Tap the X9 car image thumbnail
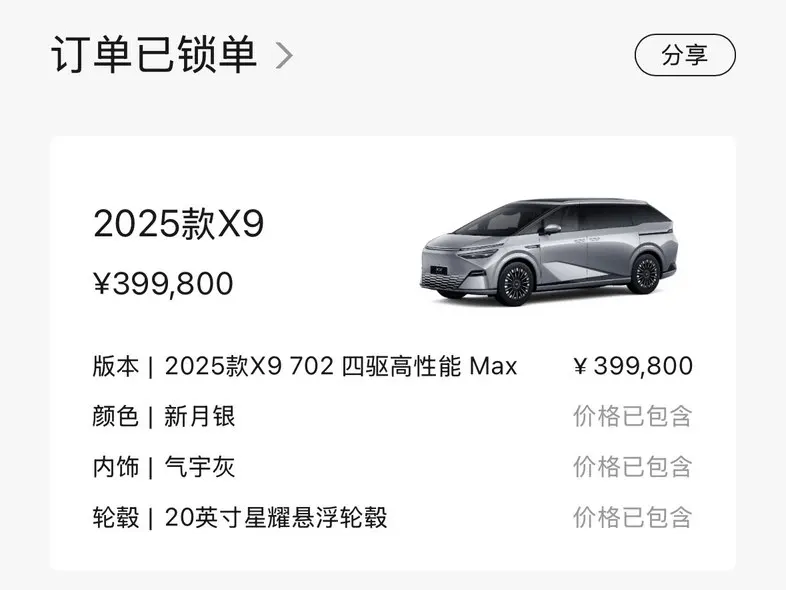 pyautogui.click(x=549, y=252)
